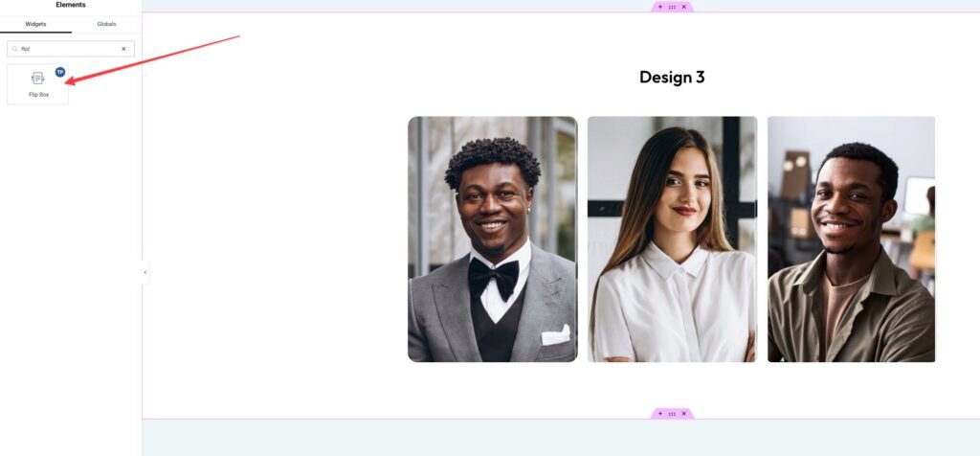Delete the bottom section using its X
Viewport: 980px width, 456px height.
[x=684, y=414]
